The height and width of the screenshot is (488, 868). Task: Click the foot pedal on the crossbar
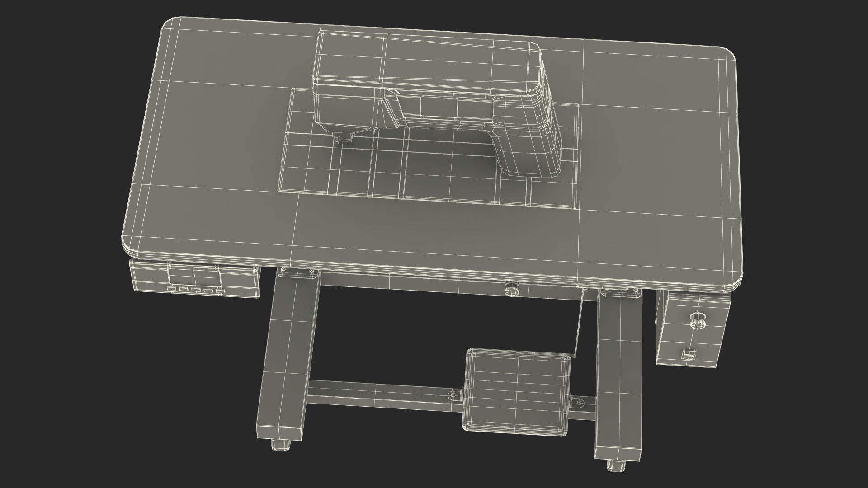pyautogui.click(x=516, y=393)
